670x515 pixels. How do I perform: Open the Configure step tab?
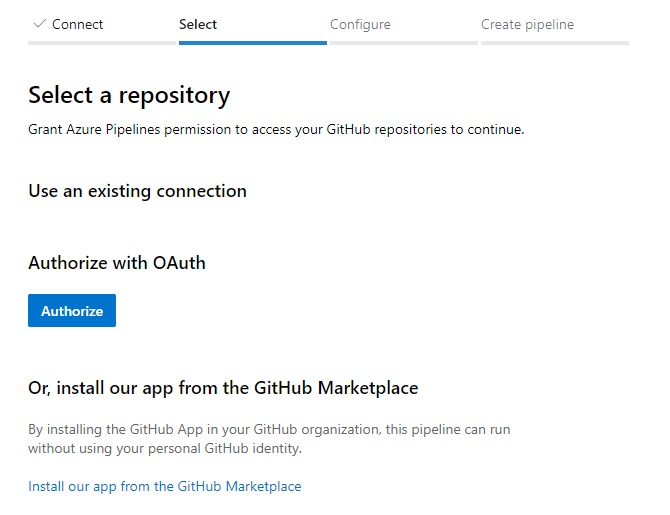pos(360,24)
